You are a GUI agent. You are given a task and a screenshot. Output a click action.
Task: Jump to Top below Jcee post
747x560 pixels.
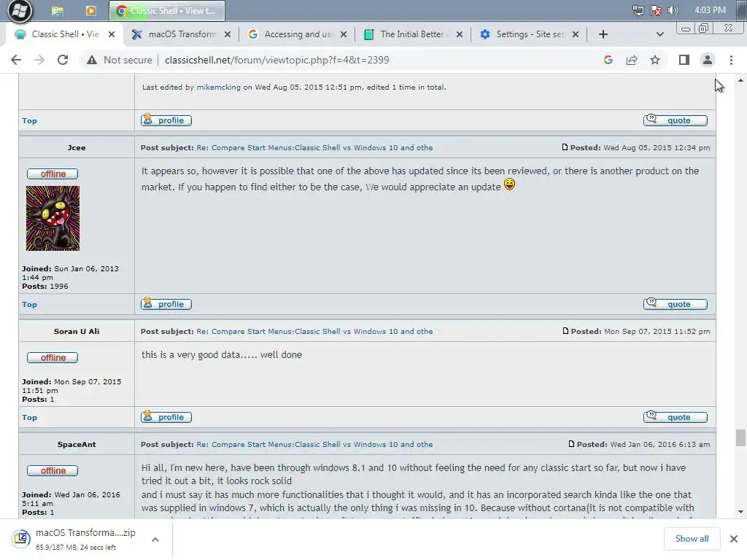tap(29, 304)
